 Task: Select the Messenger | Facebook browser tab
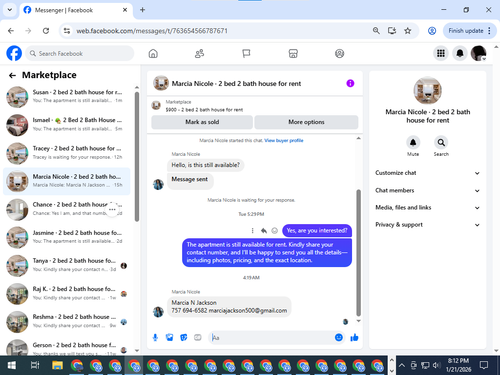pyautogui.click(x=76, y=10)
